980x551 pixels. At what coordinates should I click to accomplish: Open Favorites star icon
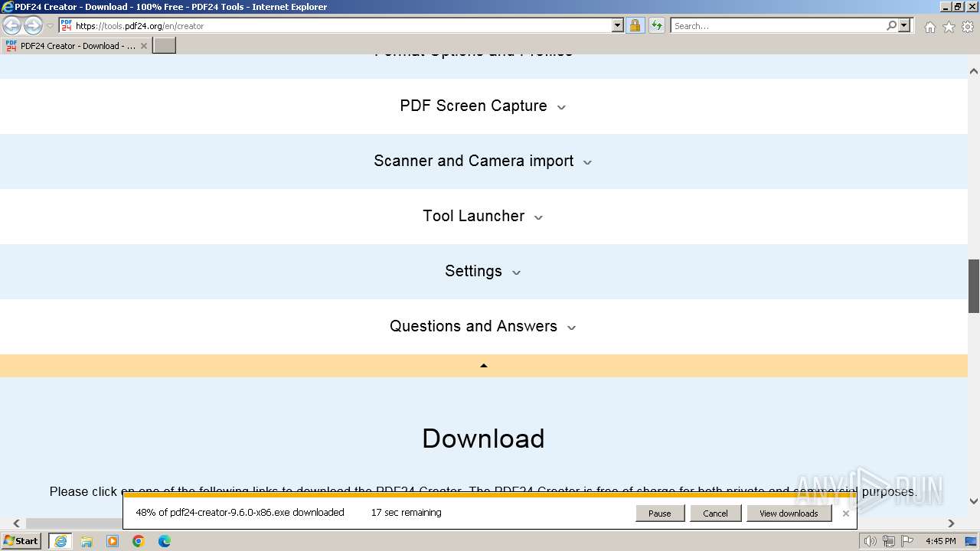[x=949, y=27]
